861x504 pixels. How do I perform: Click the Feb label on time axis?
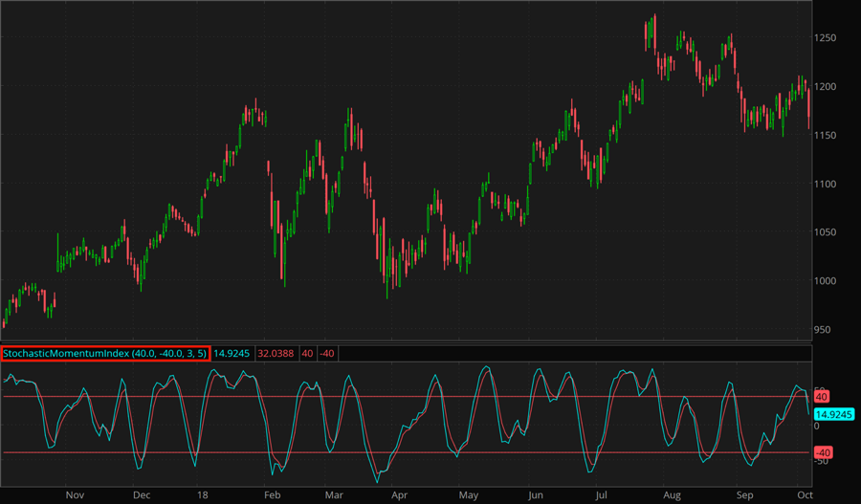click(272, 495)
